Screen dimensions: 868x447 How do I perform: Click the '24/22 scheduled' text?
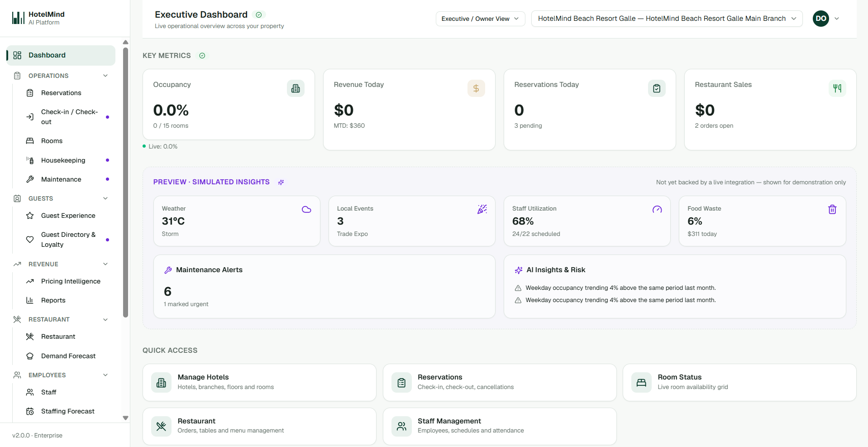point(536,234)
